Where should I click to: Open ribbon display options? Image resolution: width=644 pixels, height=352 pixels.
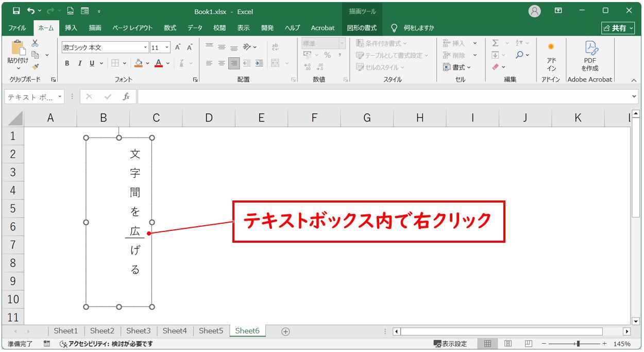[x=558, y=11]
